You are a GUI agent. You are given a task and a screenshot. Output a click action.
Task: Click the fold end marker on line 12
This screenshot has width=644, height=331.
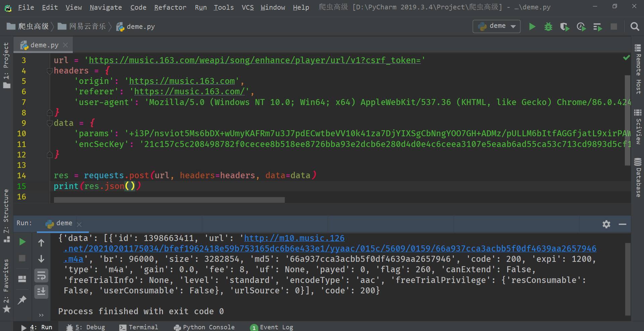pyautogui.click(x=50, y=154)
